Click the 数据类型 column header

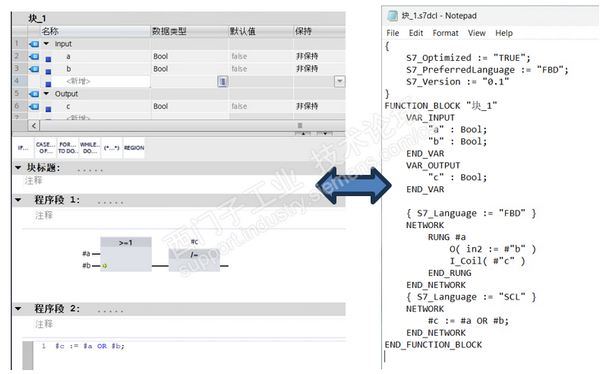(189, 31)
